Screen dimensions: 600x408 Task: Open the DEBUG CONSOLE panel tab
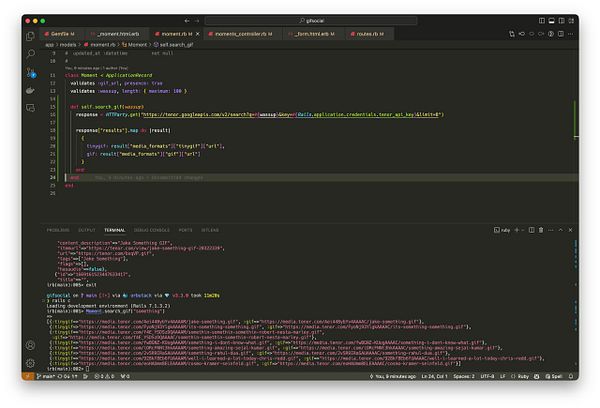[152, 230]
